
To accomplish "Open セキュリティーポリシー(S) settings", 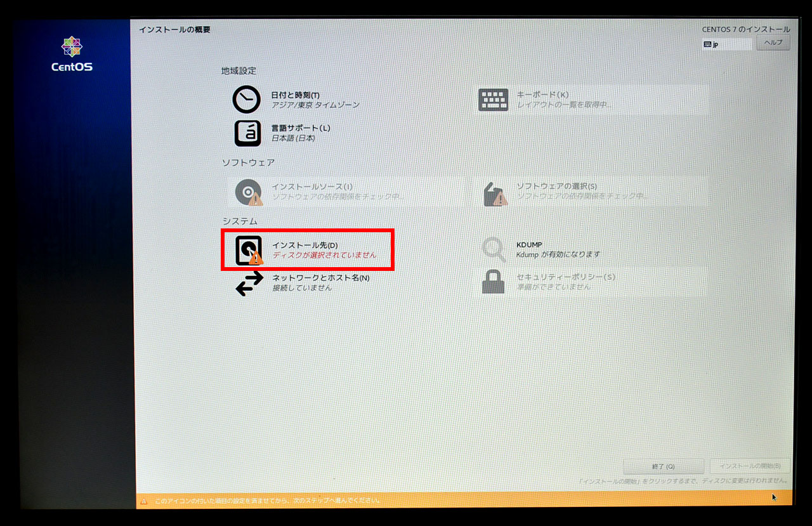I will point(566,277).
